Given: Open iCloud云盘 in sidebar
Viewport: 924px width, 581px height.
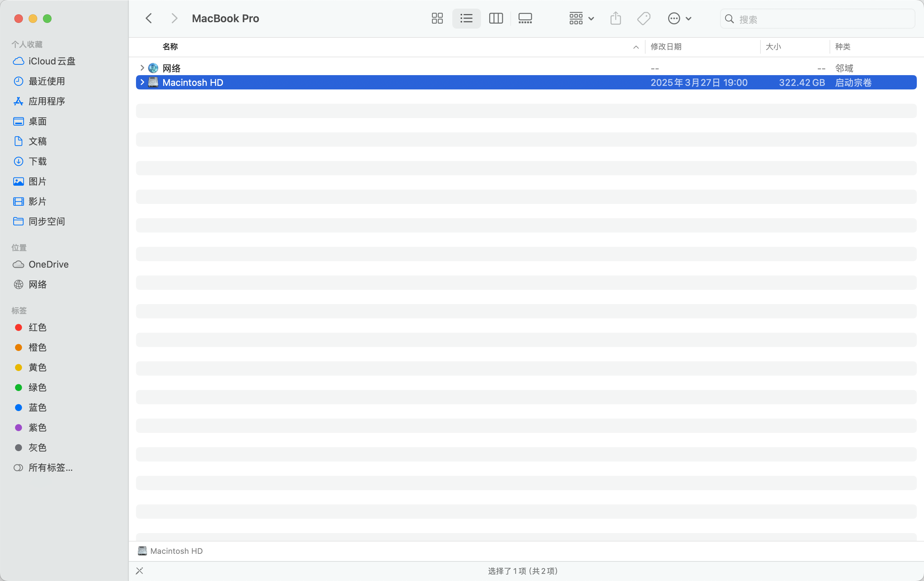Looking at the screenshot, I should coord(52,61).
